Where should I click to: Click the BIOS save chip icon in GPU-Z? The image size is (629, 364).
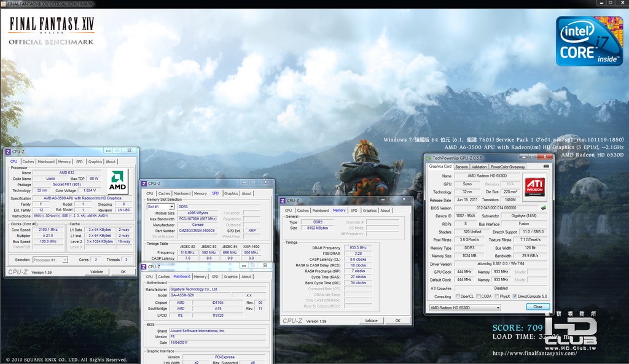pos(543,208)
